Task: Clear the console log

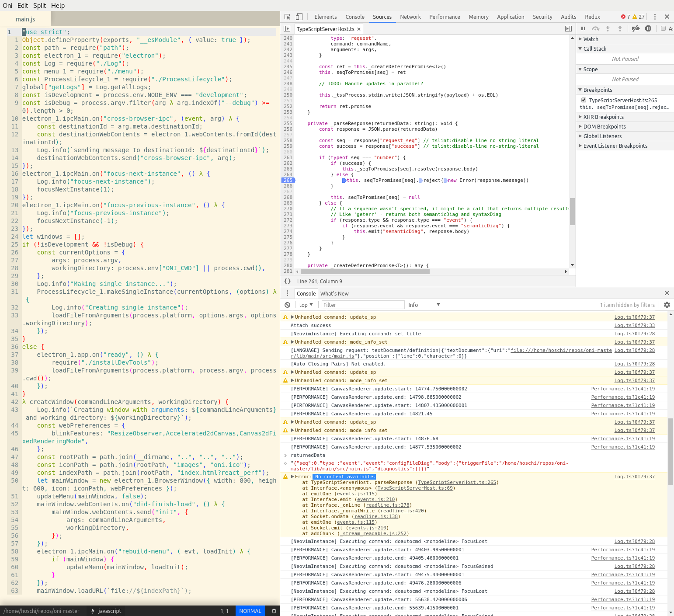Action: [287, 305]
